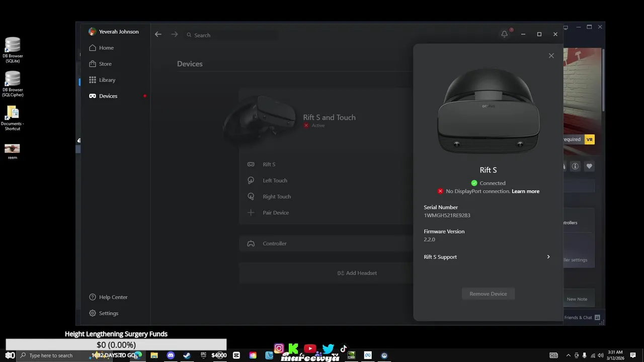Open Meta app from the taskbar
The image size is (644, 362).
(x=368, y=355)
